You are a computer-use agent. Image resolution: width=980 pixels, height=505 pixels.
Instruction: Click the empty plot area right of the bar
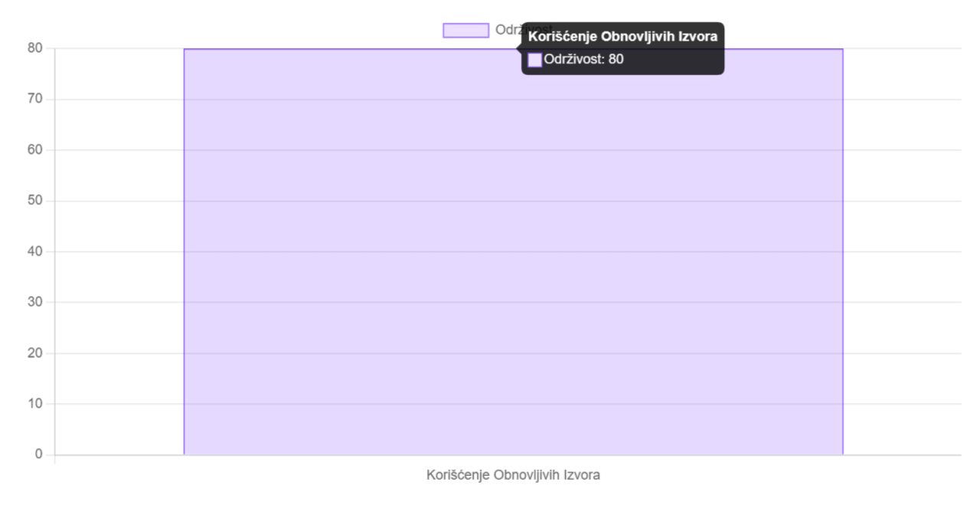tap(902, 251)
